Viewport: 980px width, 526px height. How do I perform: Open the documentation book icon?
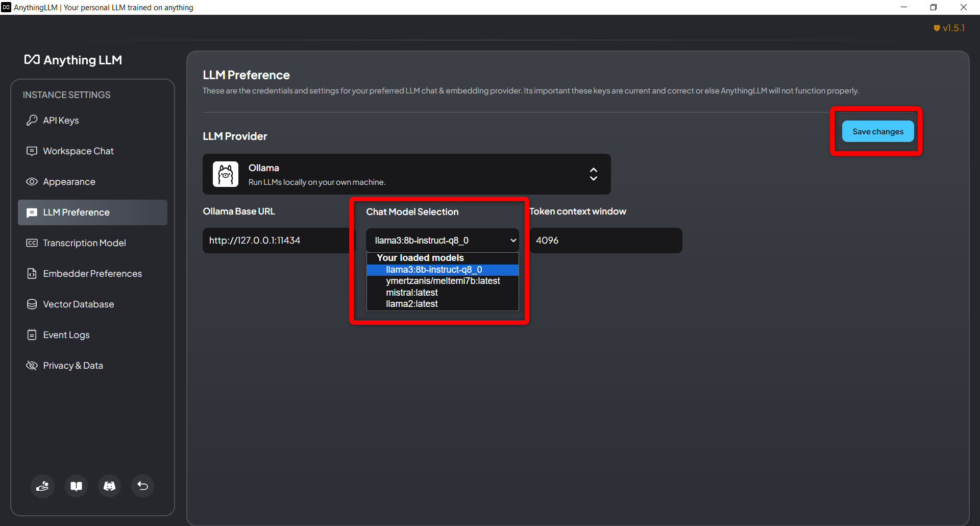pos(76,486)
